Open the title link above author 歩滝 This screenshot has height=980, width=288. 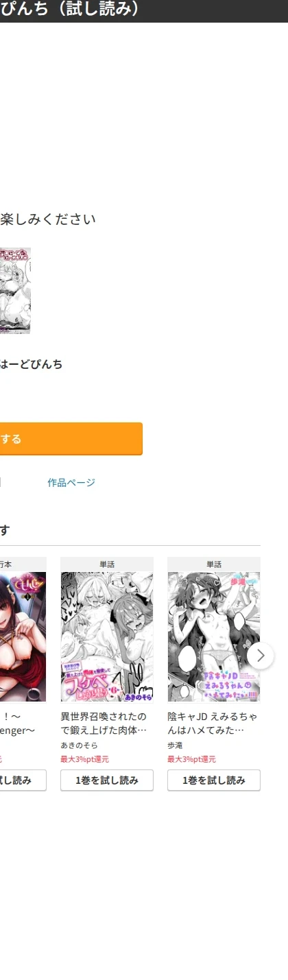pyautogui.click(x=213, y=724)
